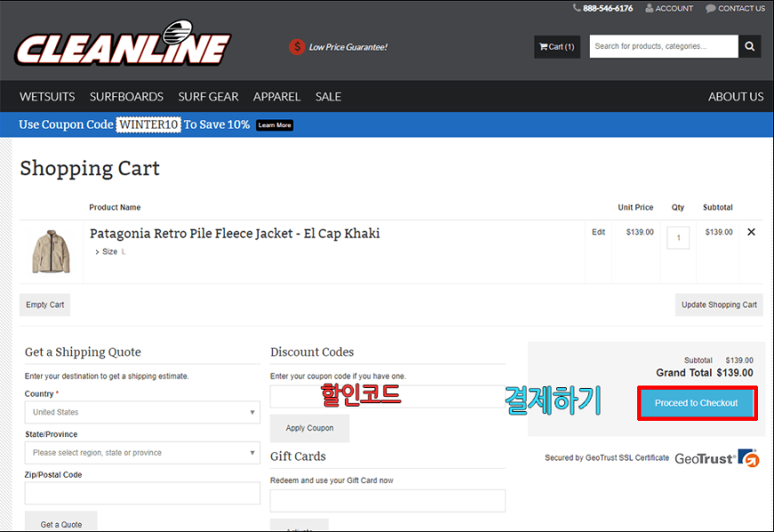
Task: Click the search magnifier icon
Action: click(749, 46)
